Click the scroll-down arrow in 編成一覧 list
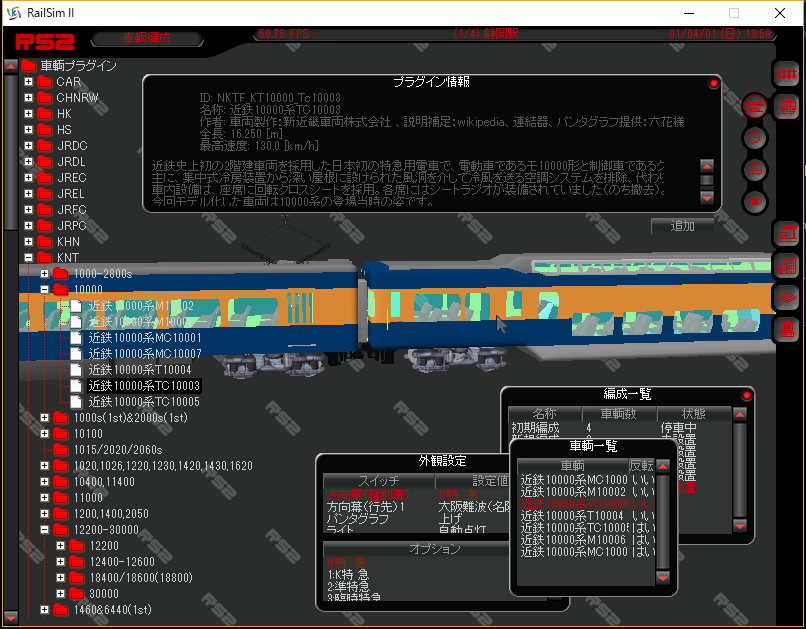 [x=740, y=526]
